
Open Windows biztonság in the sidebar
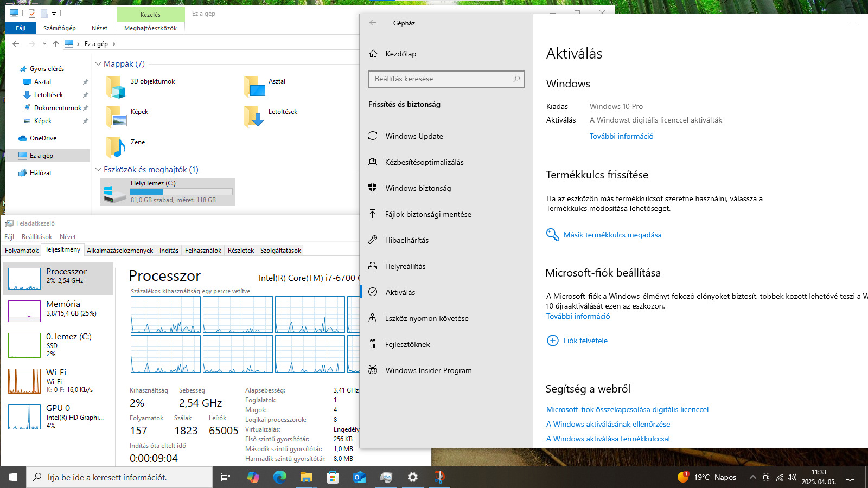(x=446, y=188)
